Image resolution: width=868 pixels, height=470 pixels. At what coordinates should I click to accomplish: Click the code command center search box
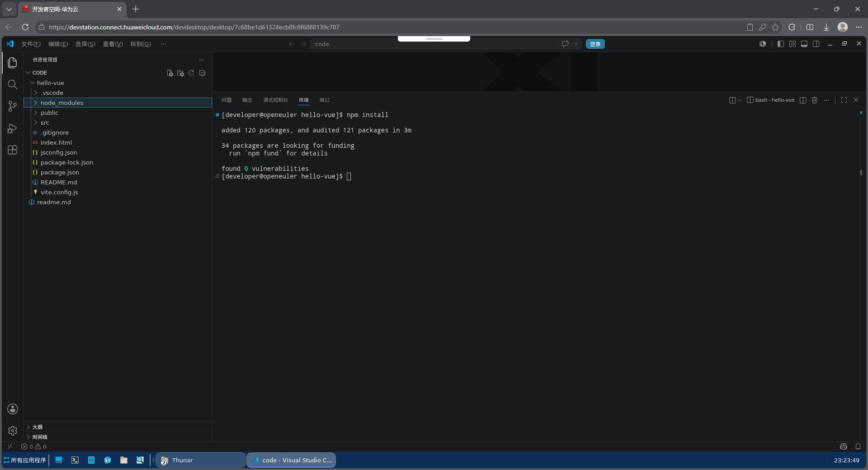[434, 44]
